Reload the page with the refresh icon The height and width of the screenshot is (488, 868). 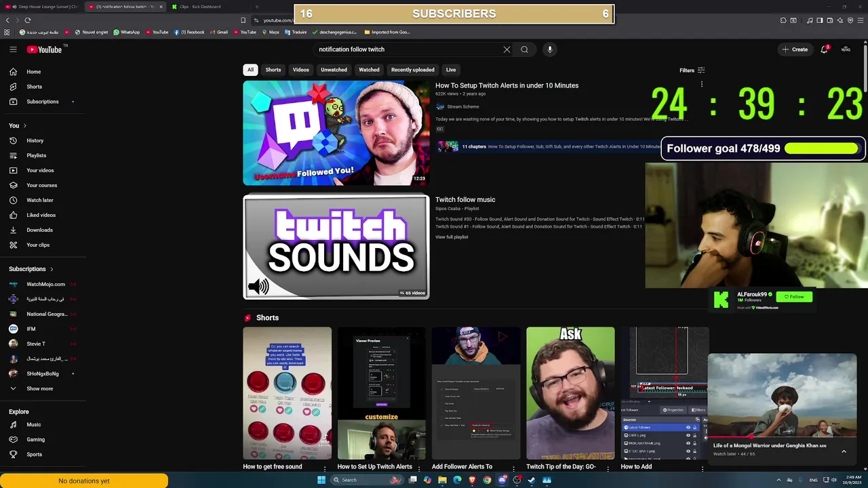pyautogui.click(x=28, y=20)
